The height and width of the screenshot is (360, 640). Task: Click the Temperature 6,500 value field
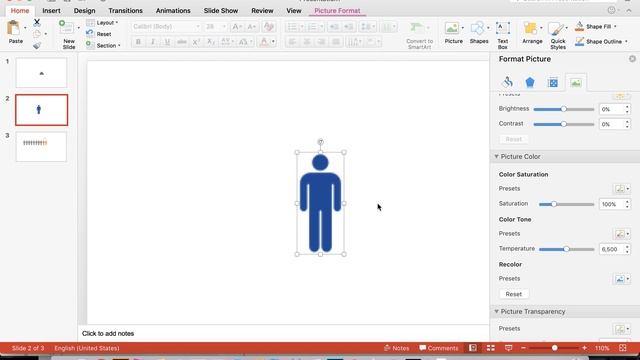point(611,249)
